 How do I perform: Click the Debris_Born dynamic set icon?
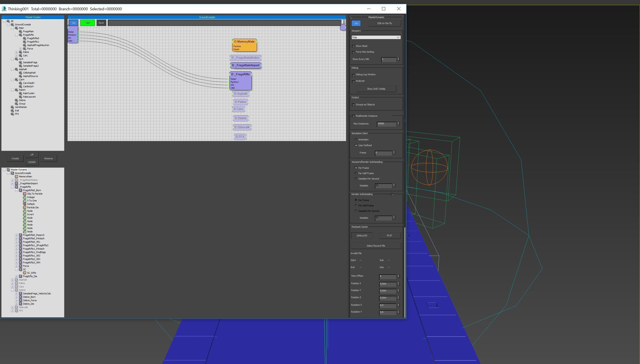[20, 297]
